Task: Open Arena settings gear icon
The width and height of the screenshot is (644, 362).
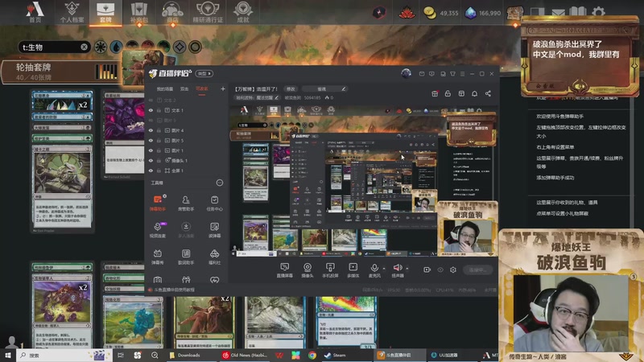Action: 598,12
